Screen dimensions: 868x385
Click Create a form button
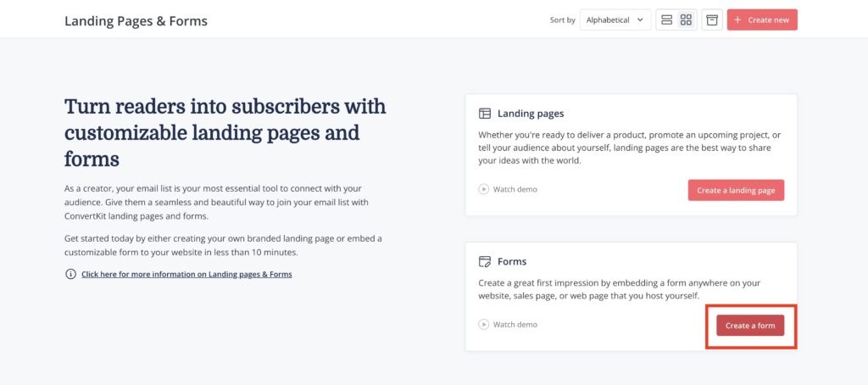pos(750,325)
